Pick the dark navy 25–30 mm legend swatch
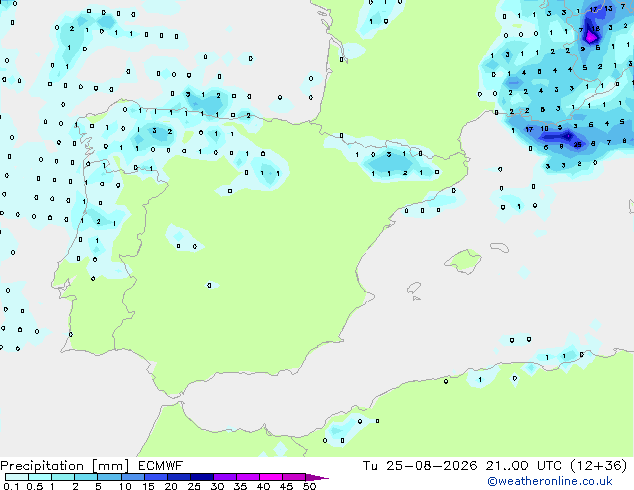The width and height of the screenshot is (634, 490). (201, 477)
